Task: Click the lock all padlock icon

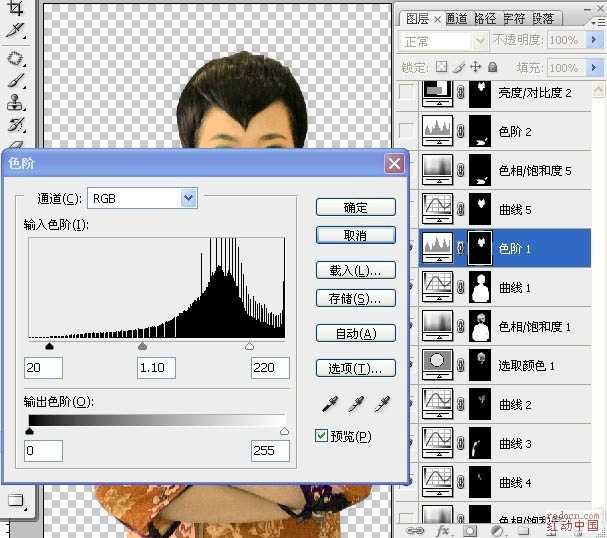Action: 492,67
